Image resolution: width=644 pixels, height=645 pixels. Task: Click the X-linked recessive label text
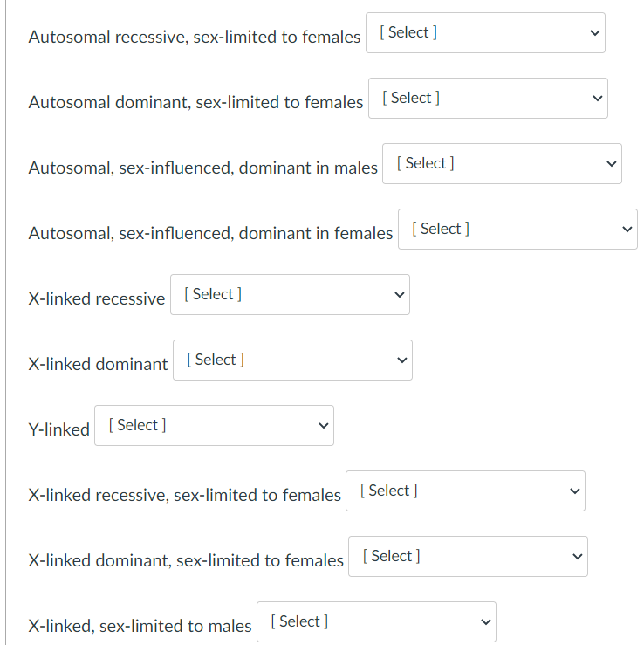97,298
